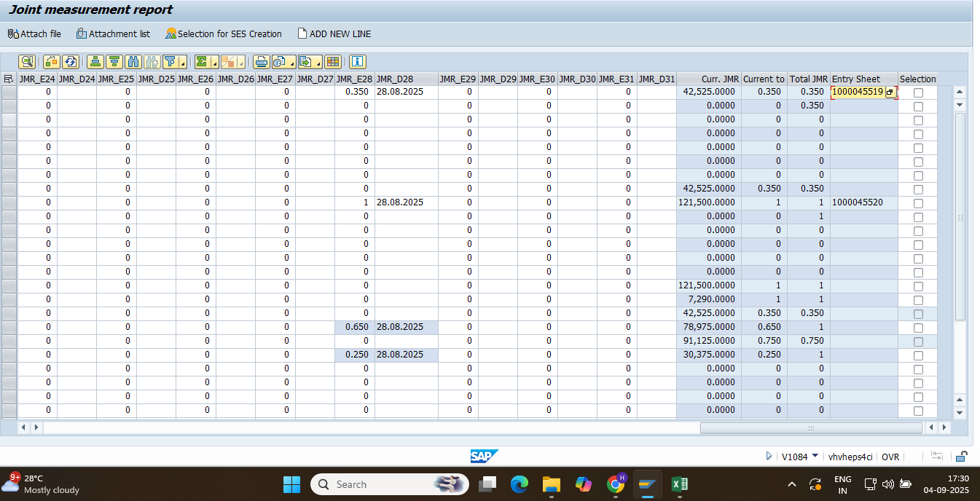
Task: Click the blue information icon
Action: tap(358, 62)
